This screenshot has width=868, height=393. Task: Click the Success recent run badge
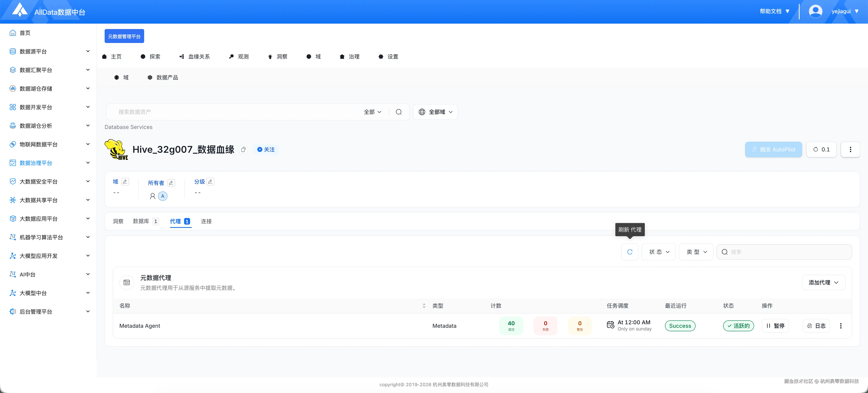click(x=680, y=326)
